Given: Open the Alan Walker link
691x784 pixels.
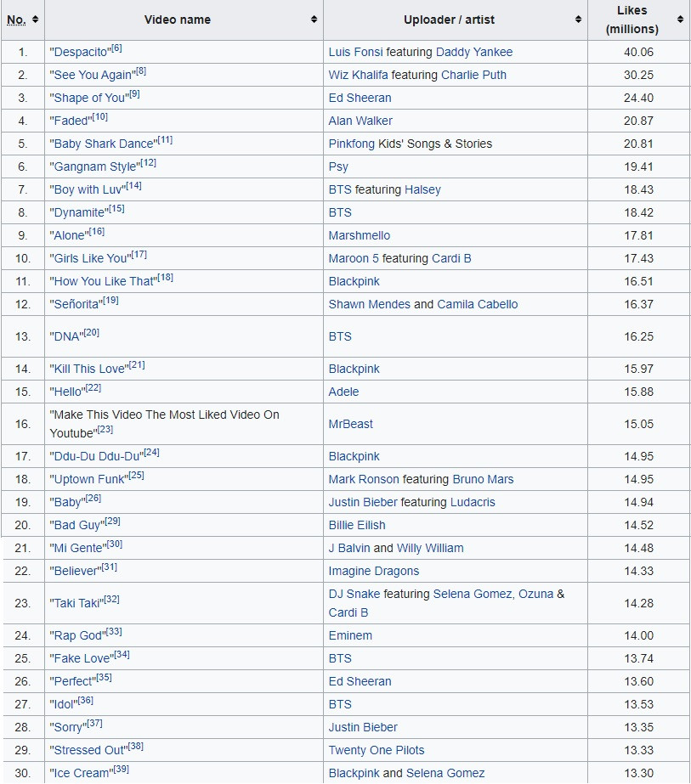Looking at the screenshot, I should tap(360, 121).
